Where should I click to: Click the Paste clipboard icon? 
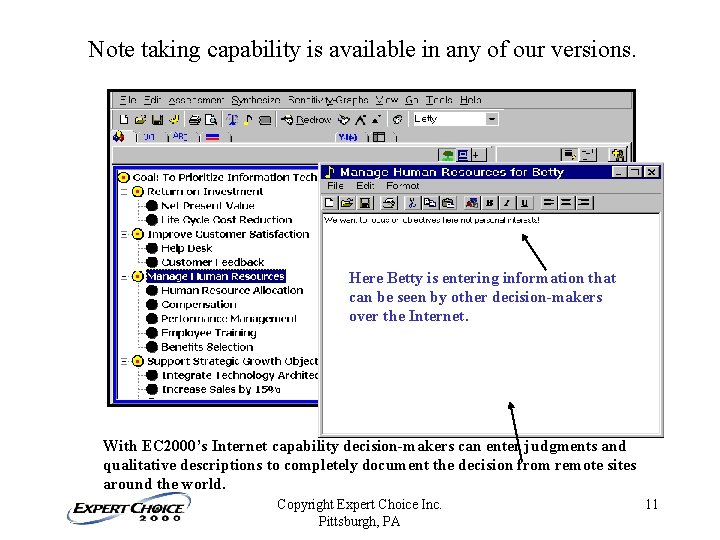click(448, 202)
